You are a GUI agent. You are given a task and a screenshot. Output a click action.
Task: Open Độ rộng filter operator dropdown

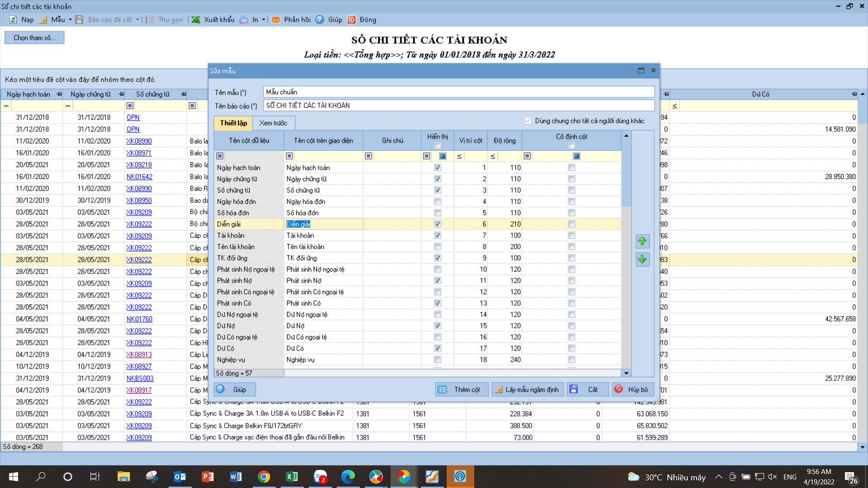pos(493,156)
